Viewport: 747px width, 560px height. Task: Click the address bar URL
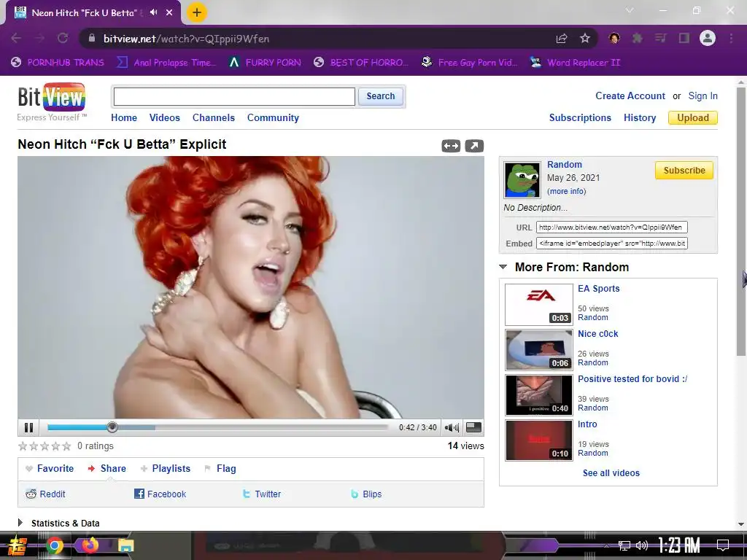[186, 39]
